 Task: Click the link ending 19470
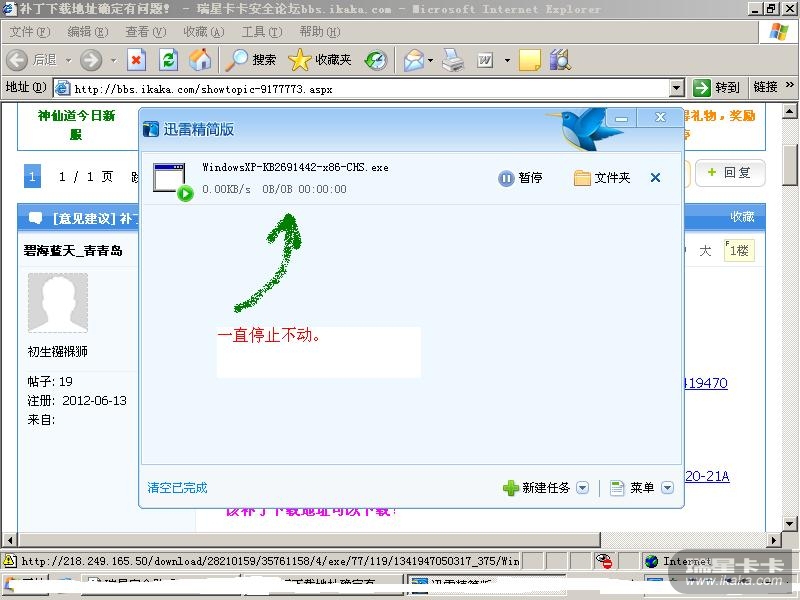(706, 383)
